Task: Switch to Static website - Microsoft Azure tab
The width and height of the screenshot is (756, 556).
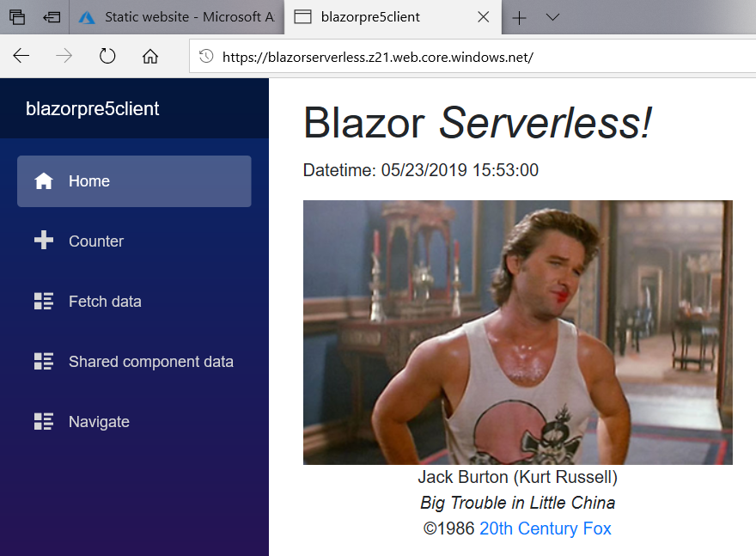Action: point(176,17)
